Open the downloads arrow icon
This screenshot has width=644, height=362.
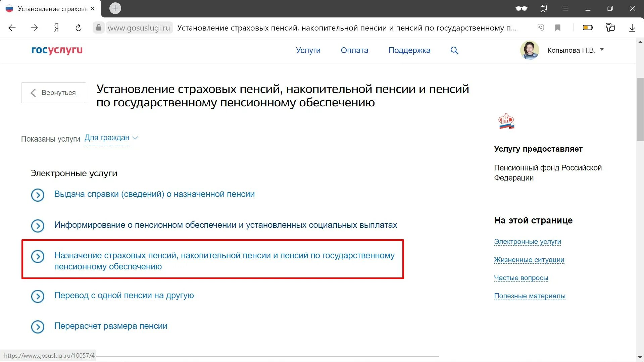point(632,28)
